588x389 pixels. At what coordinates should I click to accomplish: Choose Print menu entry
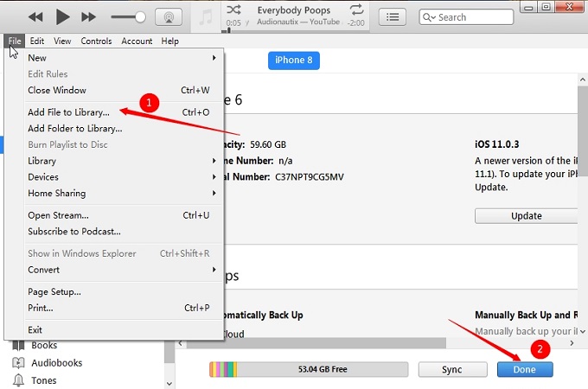pyautogui.click(x=122, y=308)
